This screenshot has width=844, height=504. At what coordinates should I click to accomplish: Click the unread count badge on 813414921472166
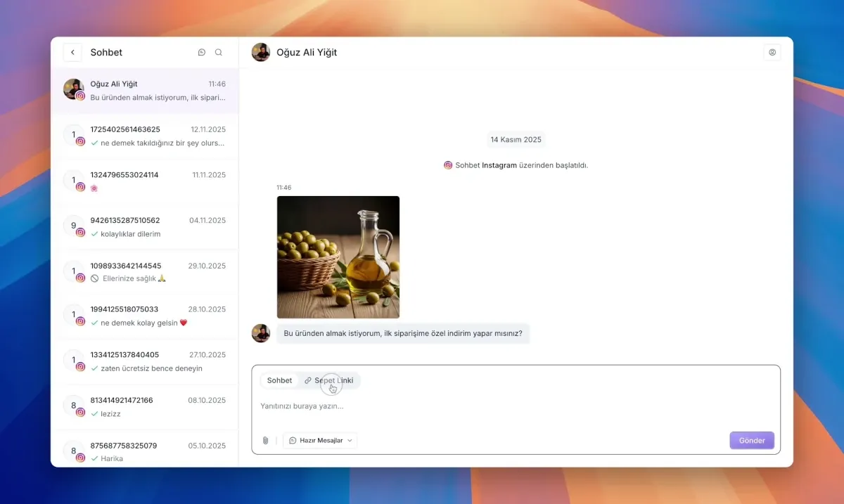pos(73,404)
